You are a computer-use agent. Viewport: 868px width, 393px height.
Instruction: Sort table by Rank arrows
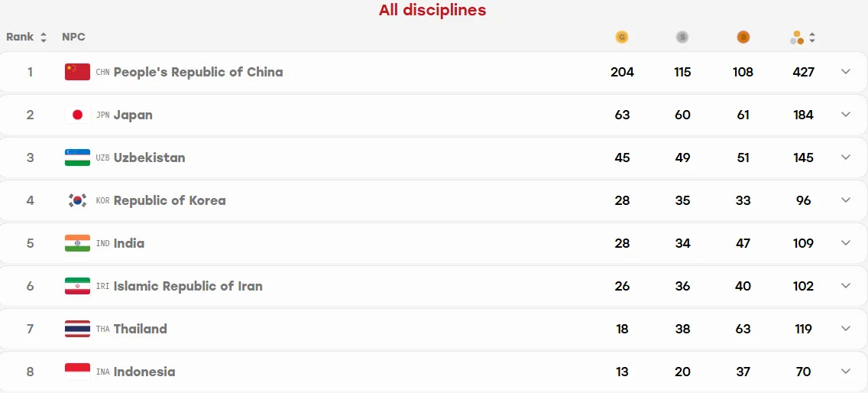[x=44, y=37]
